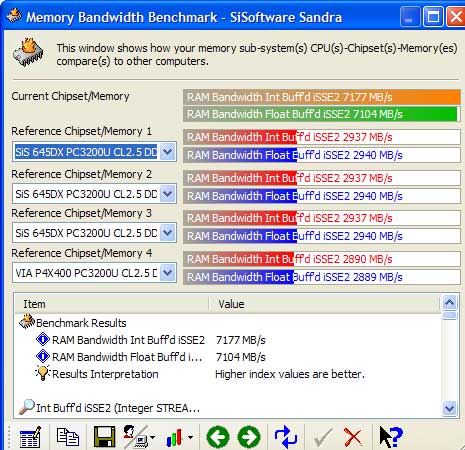Open the user-and-computer icon dropdown arrow
Viewport: 465px width, 450px height.
click(x=152, y=437)
